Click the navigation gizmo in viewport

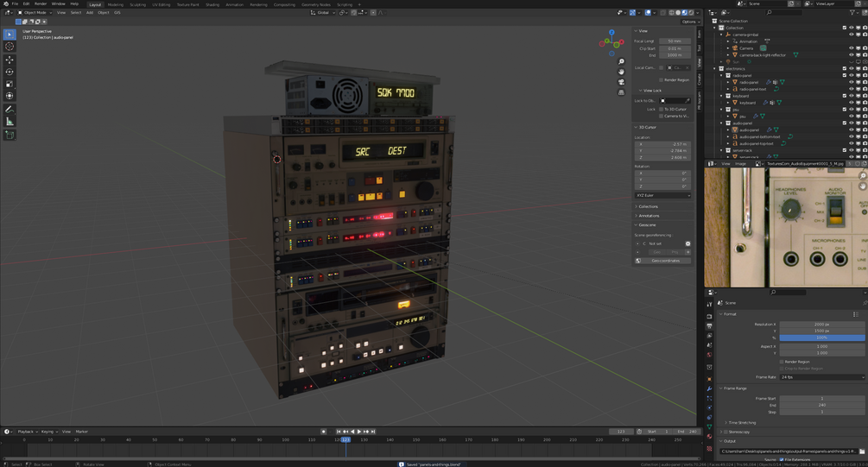611,42
